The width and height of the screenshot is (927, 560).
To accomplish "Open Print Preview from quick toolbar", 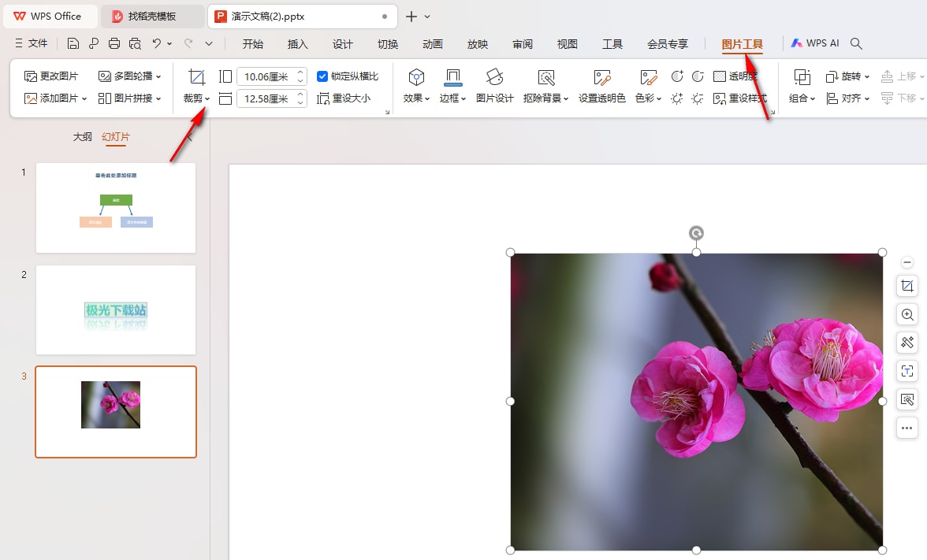I will click(135, 44).
